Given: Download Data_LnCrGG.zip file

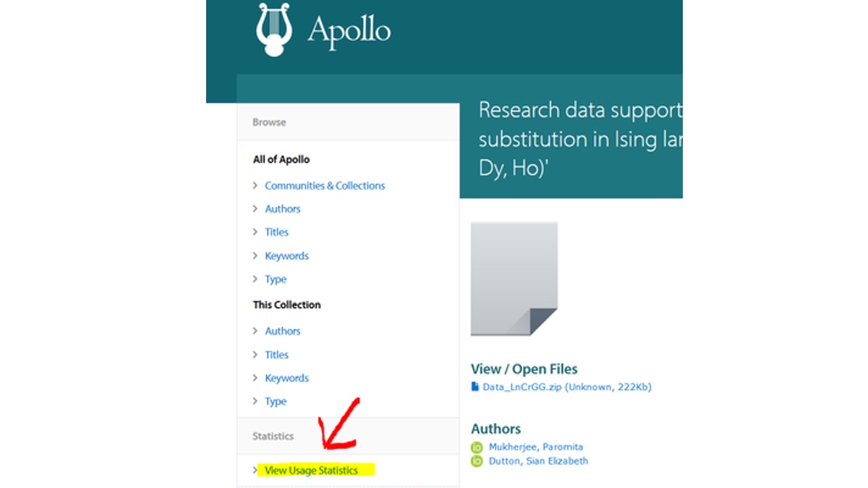Looking at the screenshot, I should click(x=567, y=387).
